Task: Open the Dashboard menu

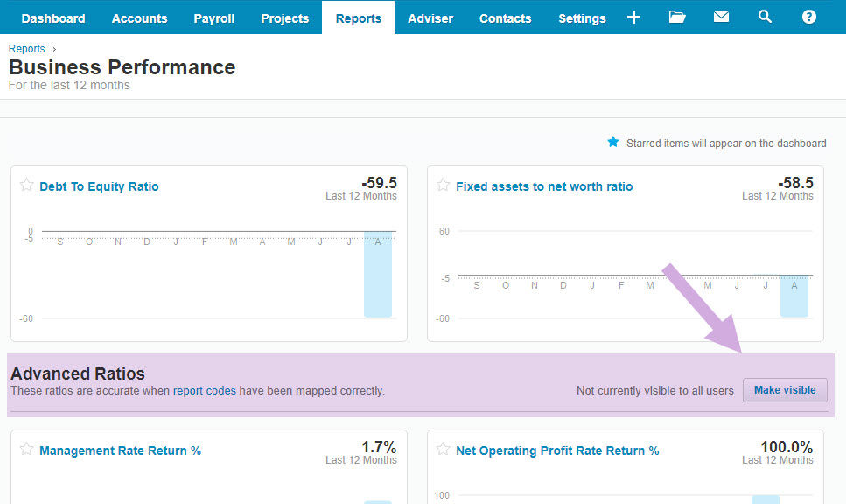Action: tap(53, 18)
